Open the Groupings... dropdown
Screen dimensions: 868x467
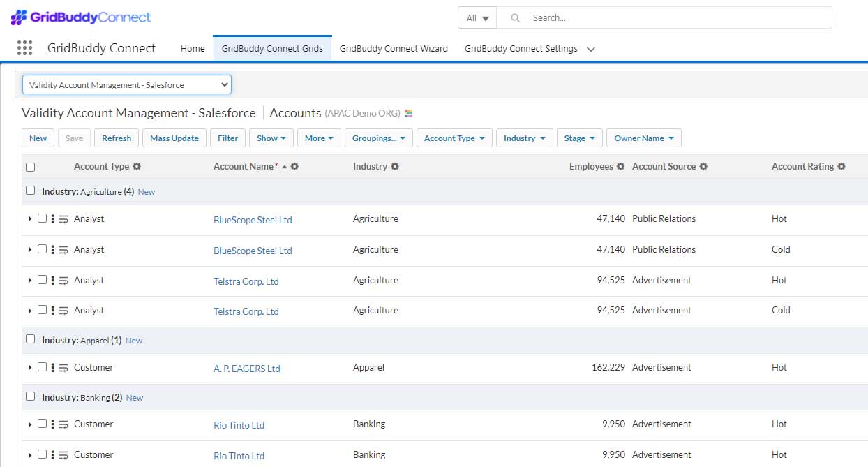(379, 138)
